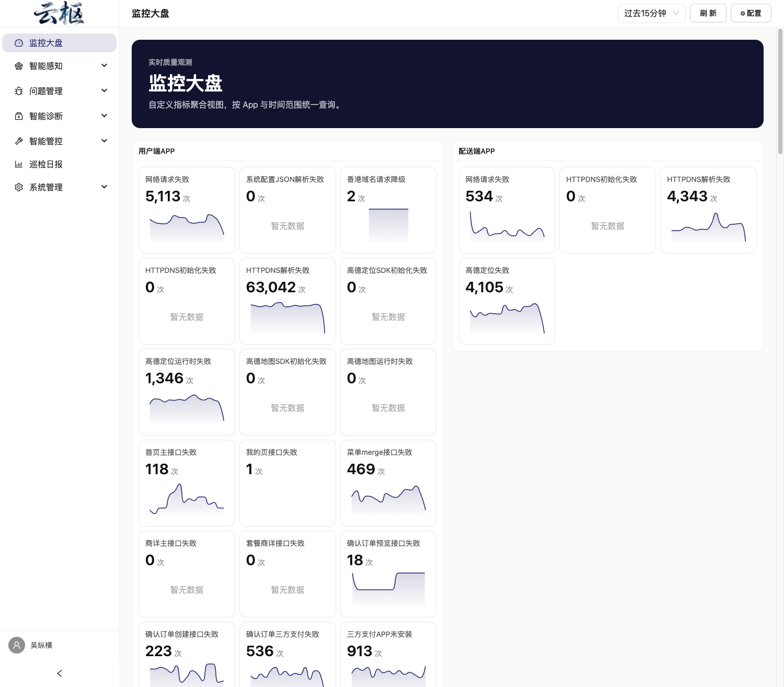Click the 自定义指标聚合视图 banner description
The image size is (784, 687).
tap(246, 105)
